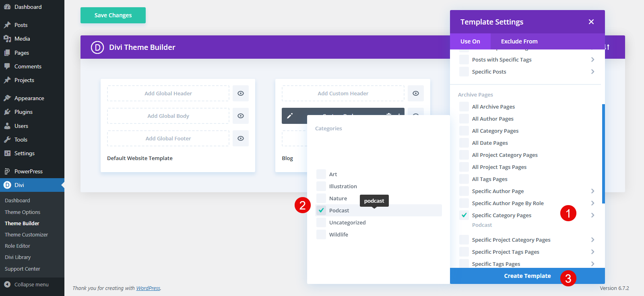Check the Art category checkbox

point(321,174)
